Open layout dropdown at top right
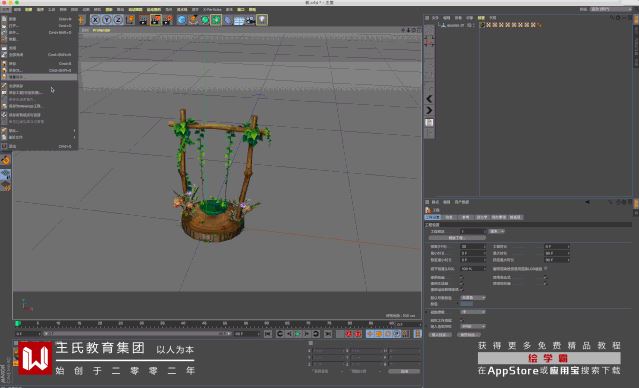The width and height of the screenshot is (639, 388). coord(611,9)
